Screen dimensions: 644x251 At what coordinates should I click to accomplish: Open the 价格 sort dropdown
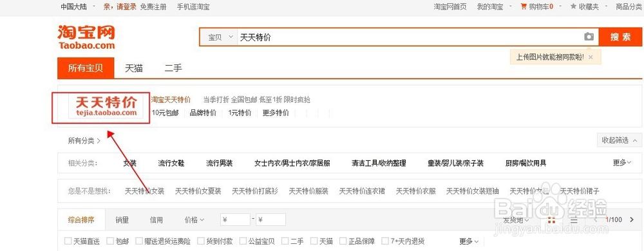[x=194, y=220]
